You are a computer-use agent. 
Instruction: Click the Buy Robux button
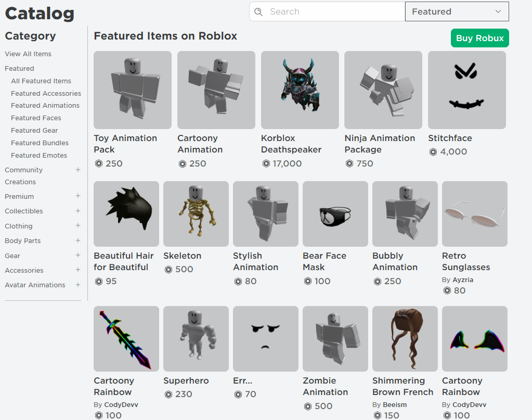point(480,38)
